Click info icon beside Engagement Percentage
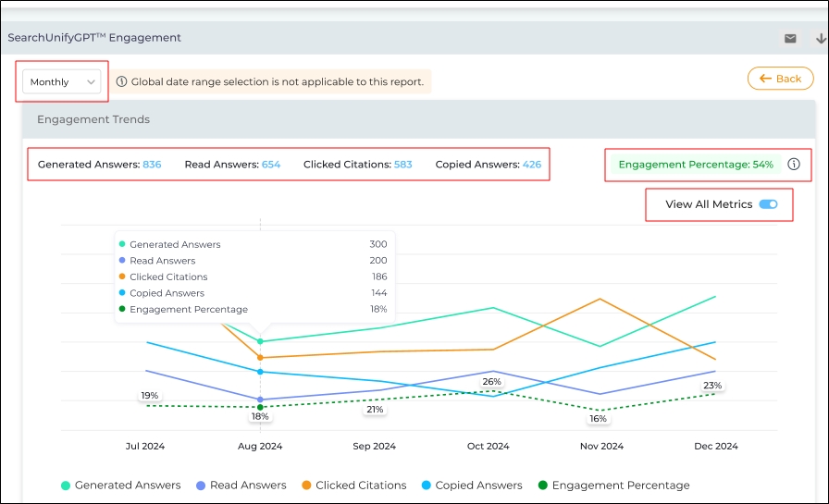The height and width of the screenshot is (504, 829). [794, 165]
